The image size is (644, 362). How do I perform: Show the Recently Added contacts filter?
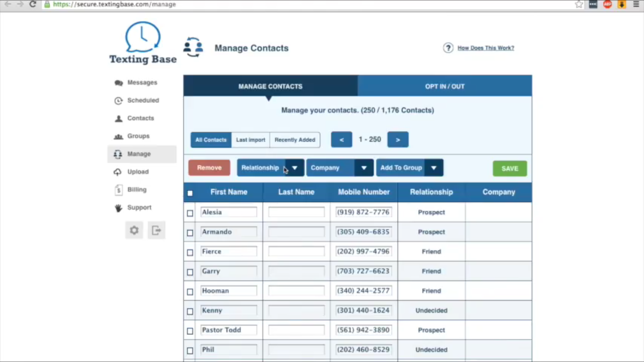pos(295,140)
